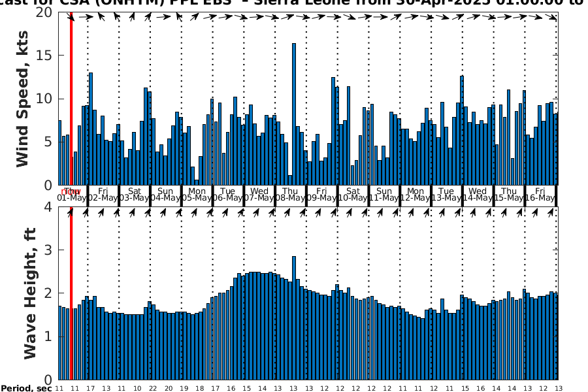The image size is (588, 392).
Task: Click the "4" tick on wave height axis
Action: coord(48,206)
